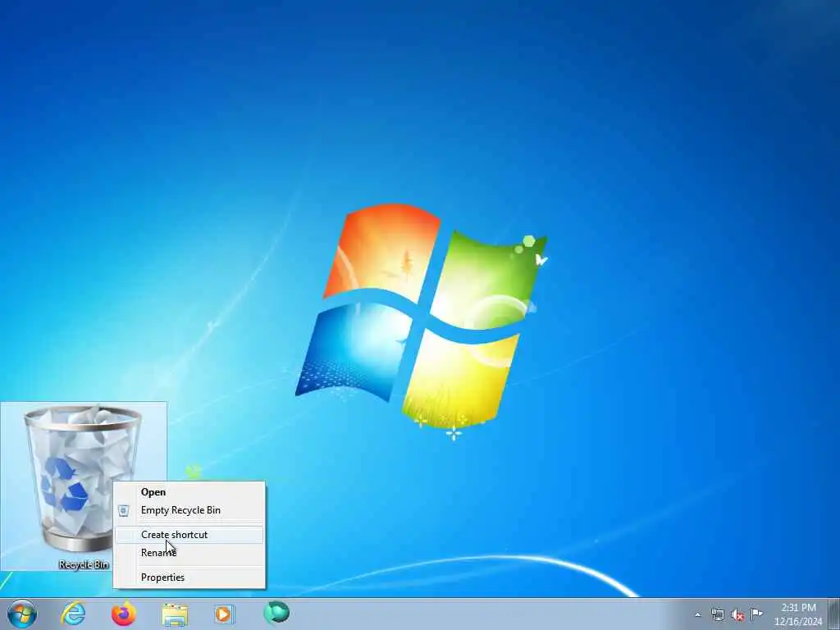Viewport: 840px width, 630px height.
Task: Click Create shortcut in context menu
Action: click(189, 535)
